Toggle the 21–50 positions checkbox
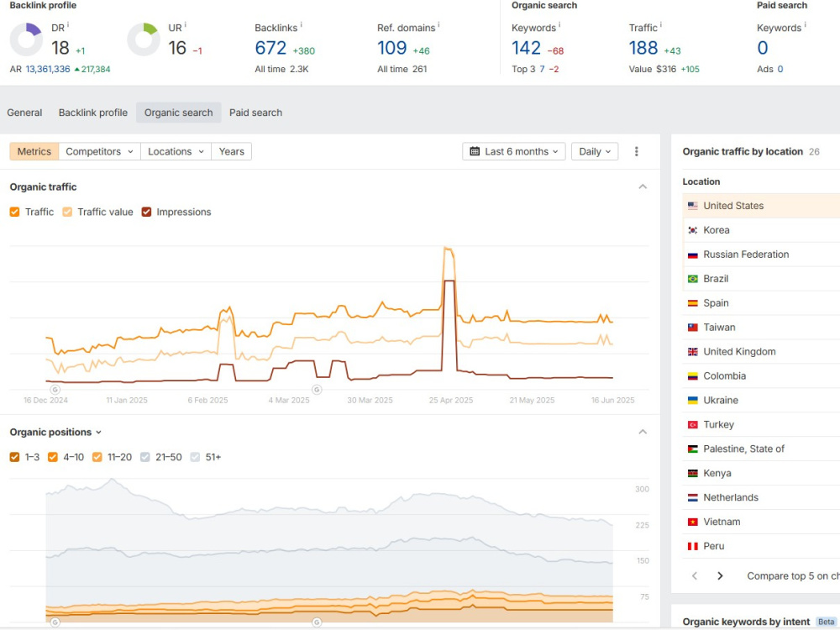840x630 pixels. 145,457
